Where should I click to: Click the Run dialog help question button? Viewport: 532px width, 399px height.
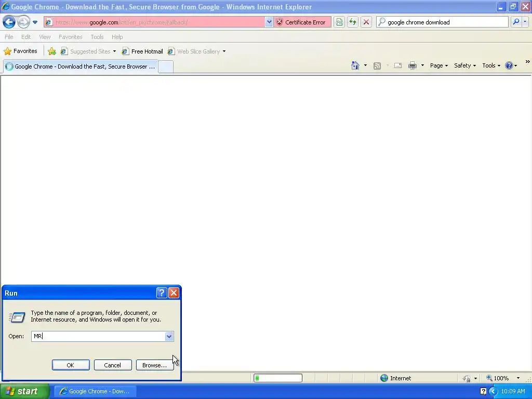tap(162, 293)
